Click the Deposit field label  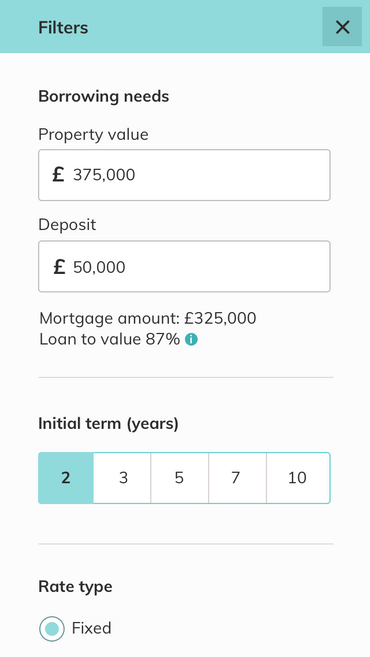[67, 225]
